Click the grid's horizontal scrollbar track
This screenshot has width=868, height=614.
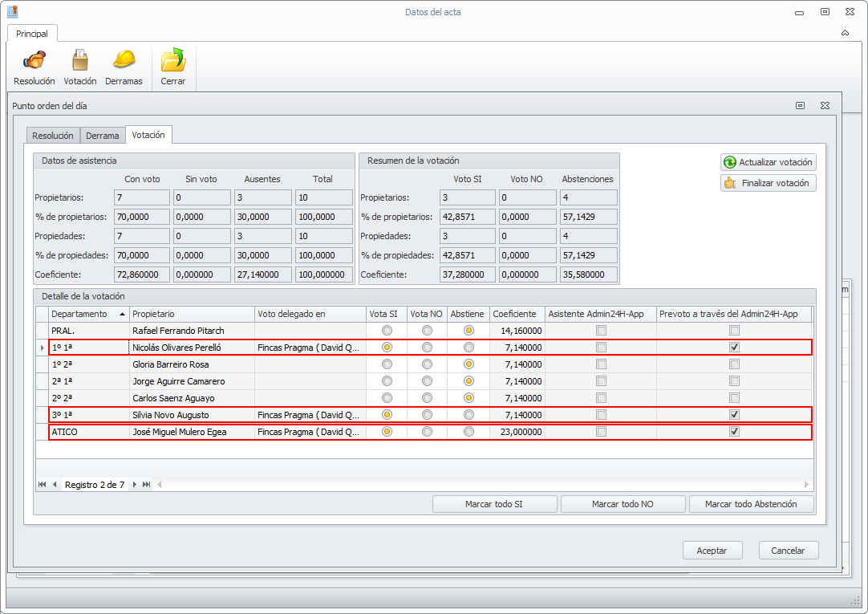tap(481, 485)
